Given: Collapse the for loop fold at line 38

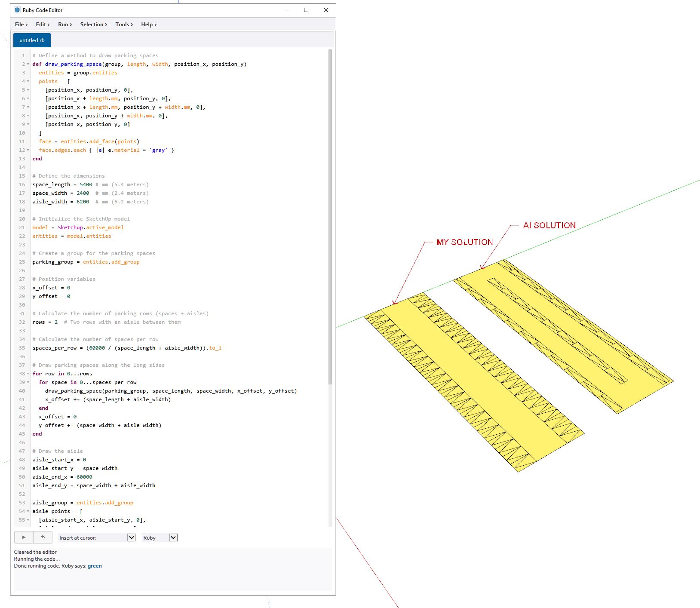Looking at the screenshot, I should (28, 374).
